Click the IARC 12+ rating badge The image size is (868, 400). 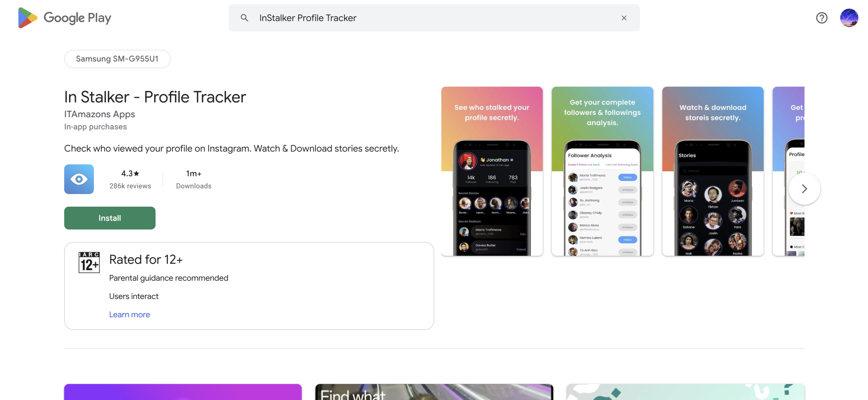[x=89, y=262]
